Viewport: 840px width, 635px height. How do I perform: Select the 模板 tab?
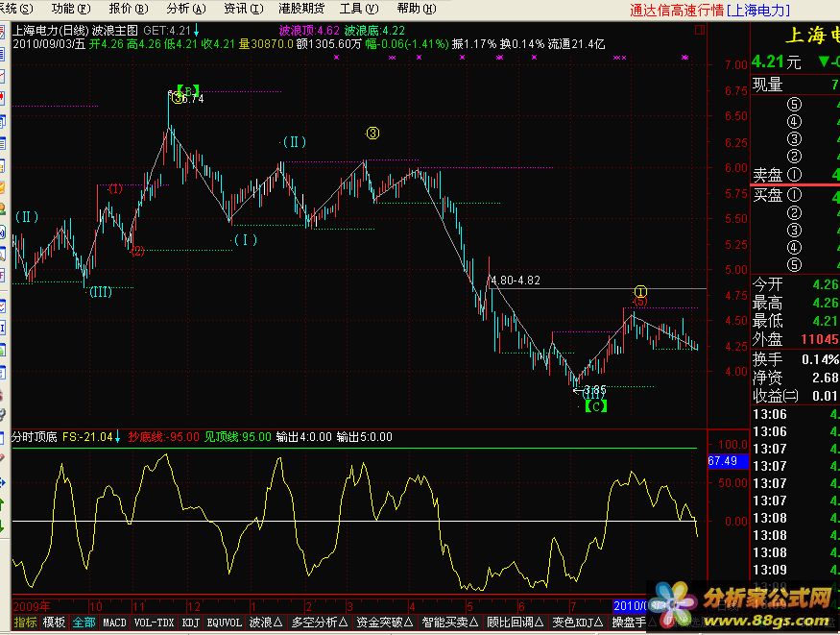point(54,623)
